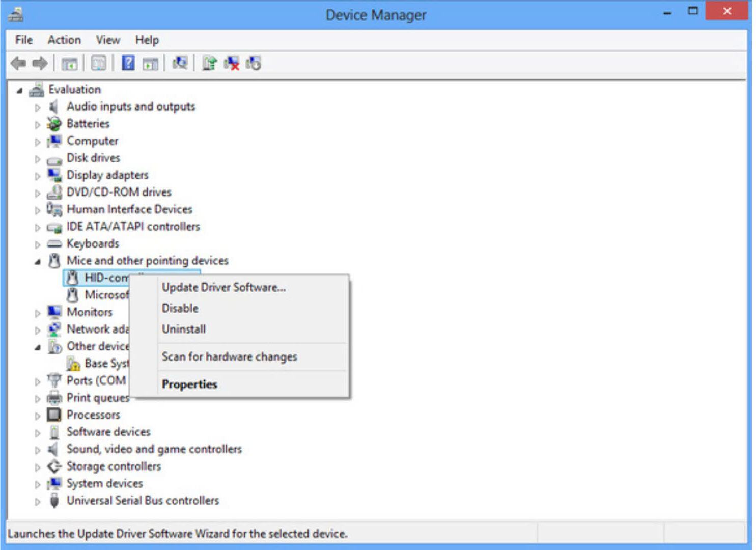Select Display adapters in the device tree
Viewport: 756px width, 550px height.
pos(107,175)
